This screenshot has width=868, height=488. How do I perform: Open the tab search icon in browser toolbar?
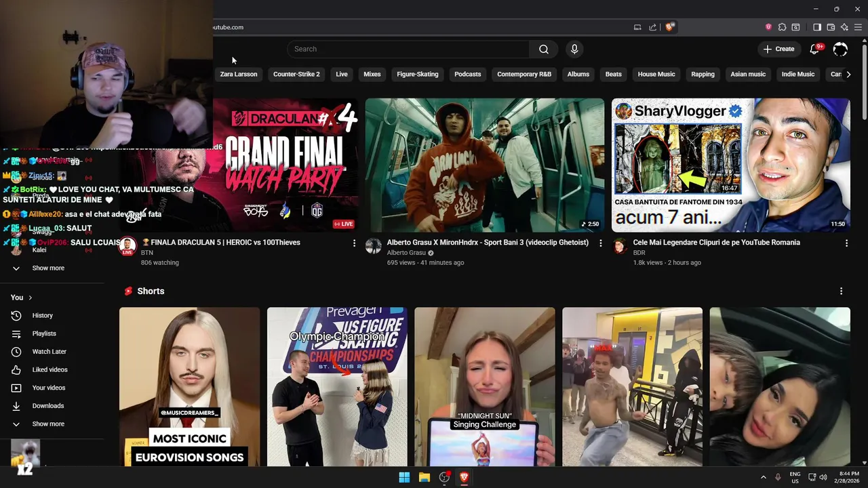click(795, 27)
